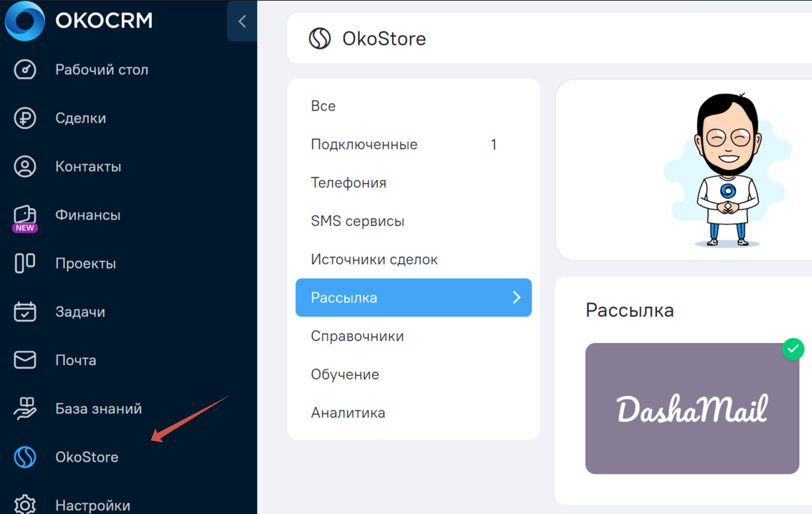Open the Аналитика category

[x=348, y=413]
